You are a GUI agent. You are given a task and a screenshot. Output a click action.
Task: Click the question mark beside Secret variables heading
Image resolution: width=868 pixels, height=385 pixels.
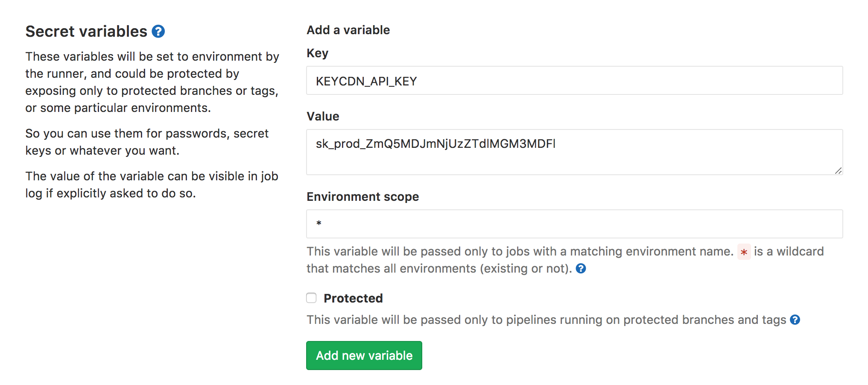click(158, 31)
